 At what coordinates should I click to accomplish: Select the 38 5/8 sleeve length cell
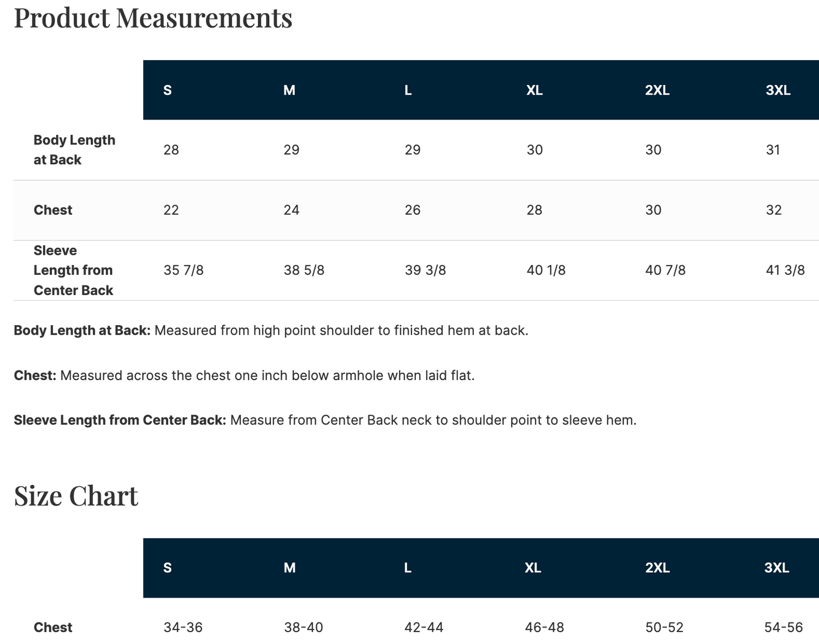[304, 270]
